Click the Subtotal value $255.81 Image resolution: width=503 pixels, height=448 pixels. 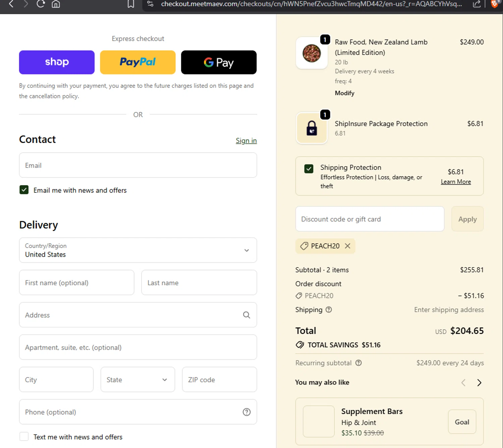coord(472,270)
